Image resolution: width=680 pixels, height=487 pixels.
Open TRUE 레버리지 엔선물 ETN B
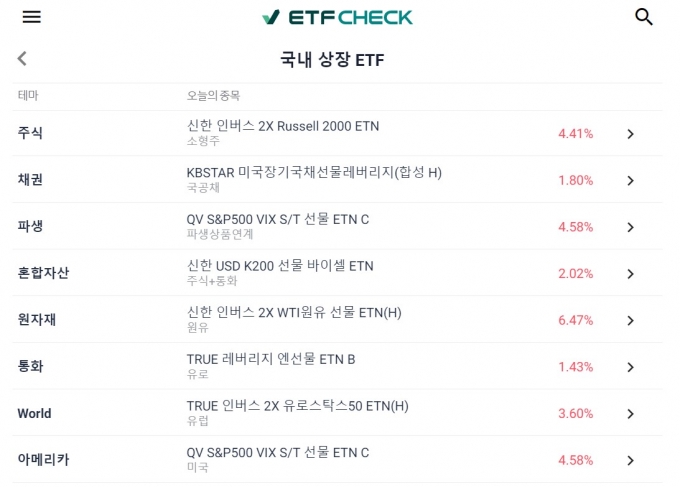pyautogui.click(x=271, y=359)
